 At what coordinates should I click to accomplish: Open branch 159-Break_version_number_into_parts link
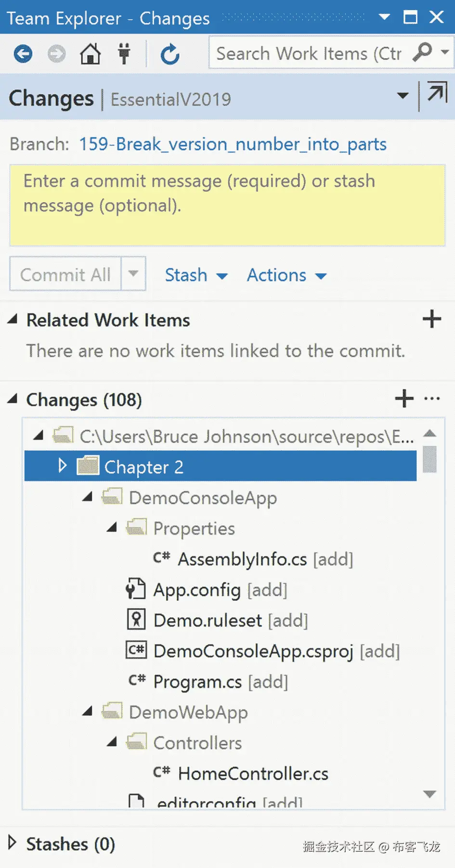tap(233, 144)
